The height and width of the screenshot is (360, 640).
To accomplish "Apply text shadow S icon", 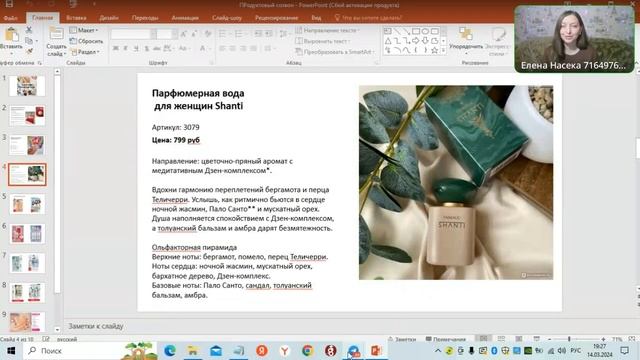I will (x=147, y=49).
